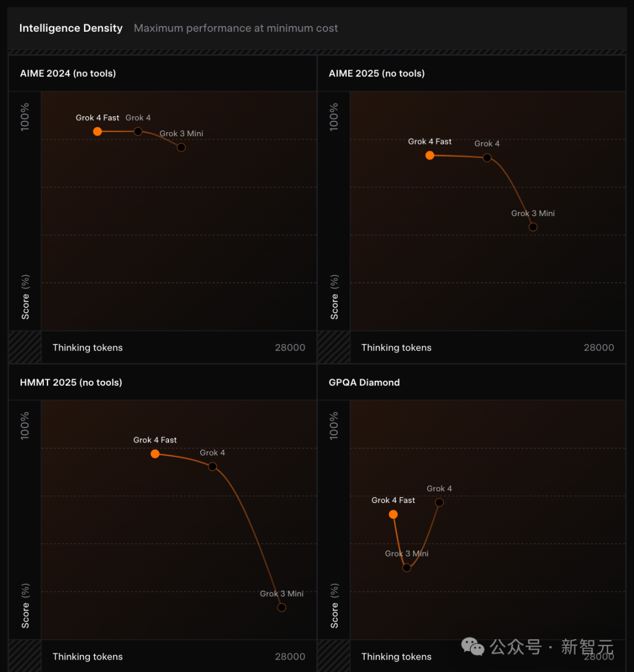Click Grok 3 Mini point in HMMT 2025
The height and width of the screenshot is (672, 634).
click(282, 607)
